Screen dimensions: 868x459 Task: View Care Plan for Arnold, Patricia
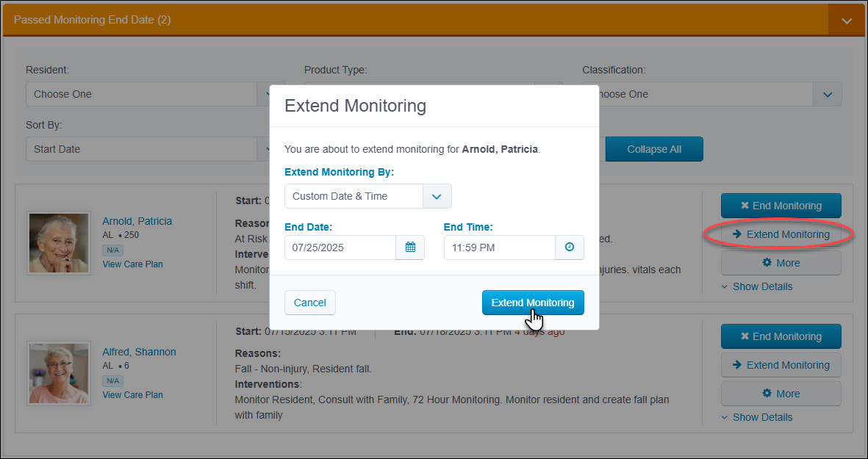pos(133,264)
